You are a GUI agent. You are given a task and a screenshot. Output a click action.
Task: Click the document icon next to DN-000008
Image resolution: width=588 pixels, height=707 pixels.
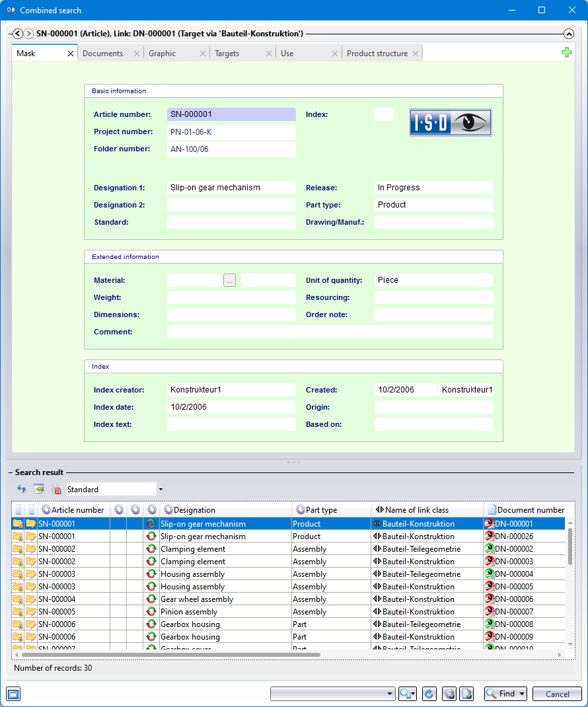pos(490,624)
